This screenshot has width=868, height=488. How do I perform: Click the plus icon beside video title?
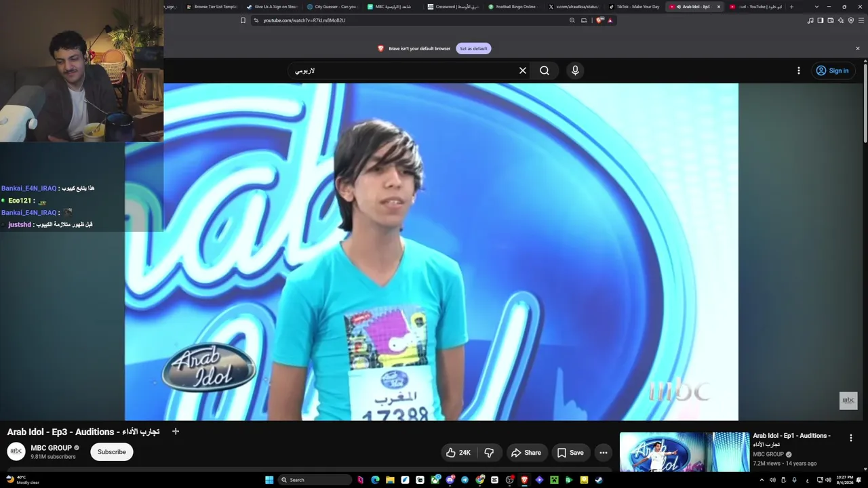pos(176,431)
